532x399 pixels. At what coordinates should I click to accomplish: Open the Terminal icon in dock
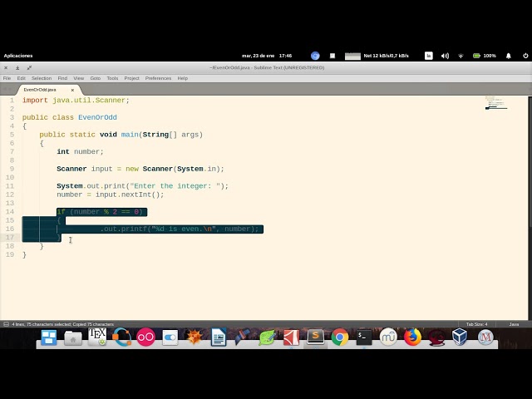[364, 337]
